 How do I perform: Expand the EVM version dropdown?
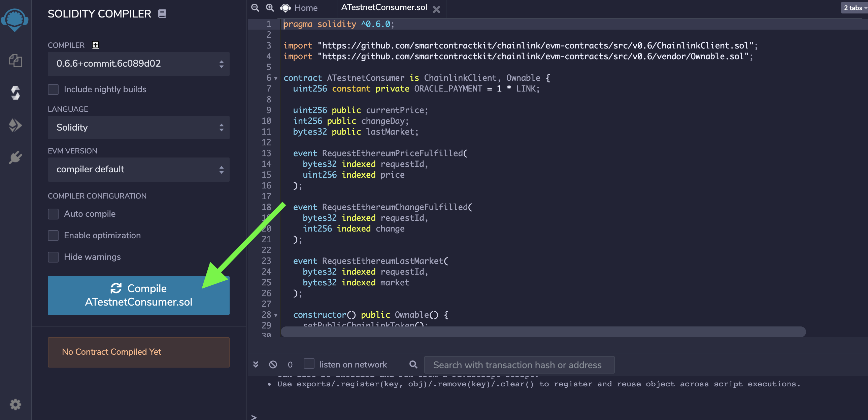coord(138,169)
